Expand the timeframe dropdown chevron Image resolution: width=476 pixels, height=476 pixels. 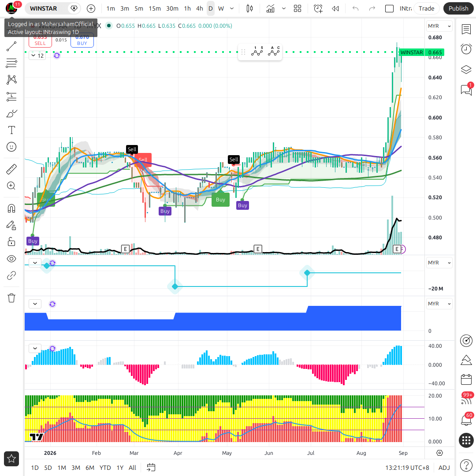tap(232, 8)
